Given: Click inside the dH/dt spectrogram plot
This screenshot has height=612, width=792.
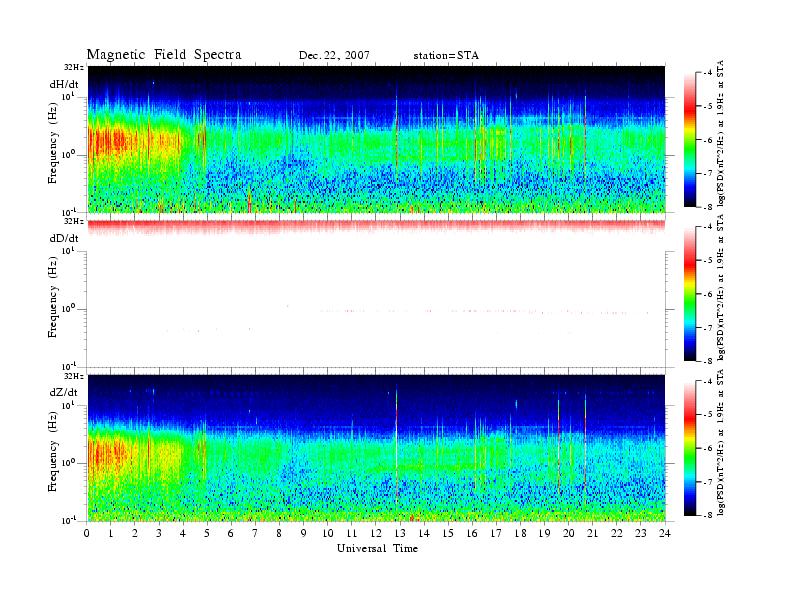Looking at the screenshot, I should (x=376, y=139).
